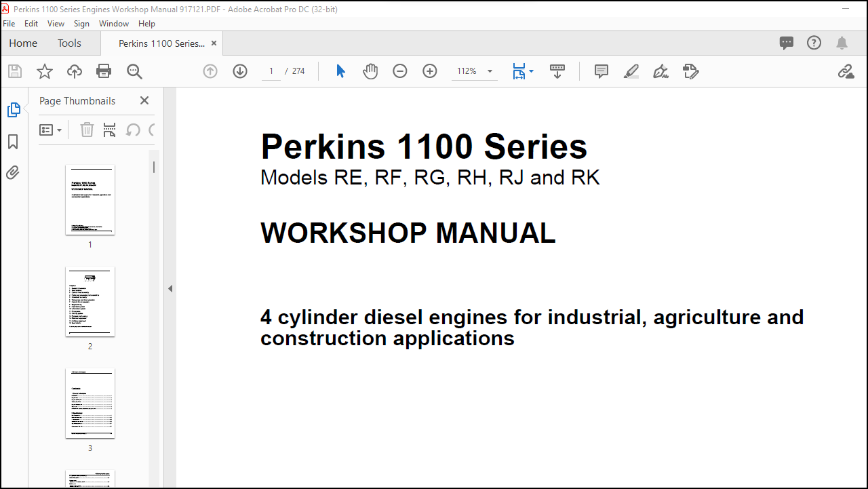Add document to starred files
868x489 pixels.
pyautogui.click(x=45, y=71)
